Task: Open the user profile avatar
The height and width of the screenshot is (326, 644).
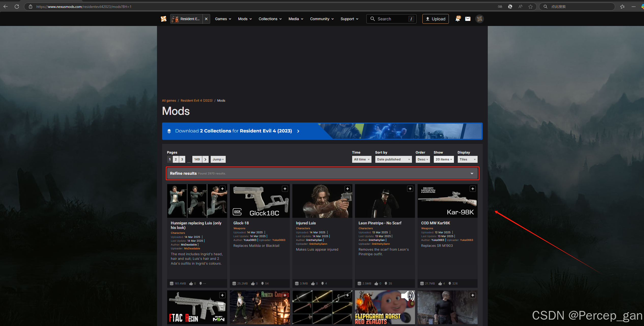Action: pos(479,19)
